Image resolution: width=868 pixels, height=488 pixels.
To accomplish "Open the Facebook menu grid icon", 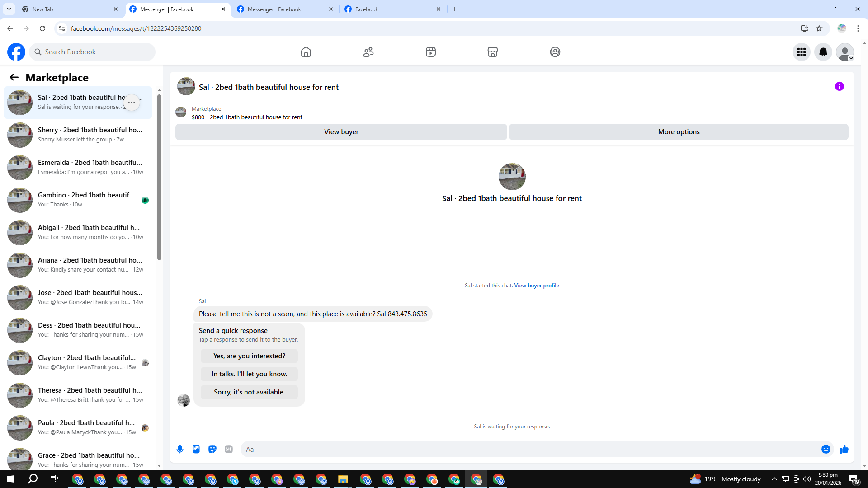I will 802,52.
